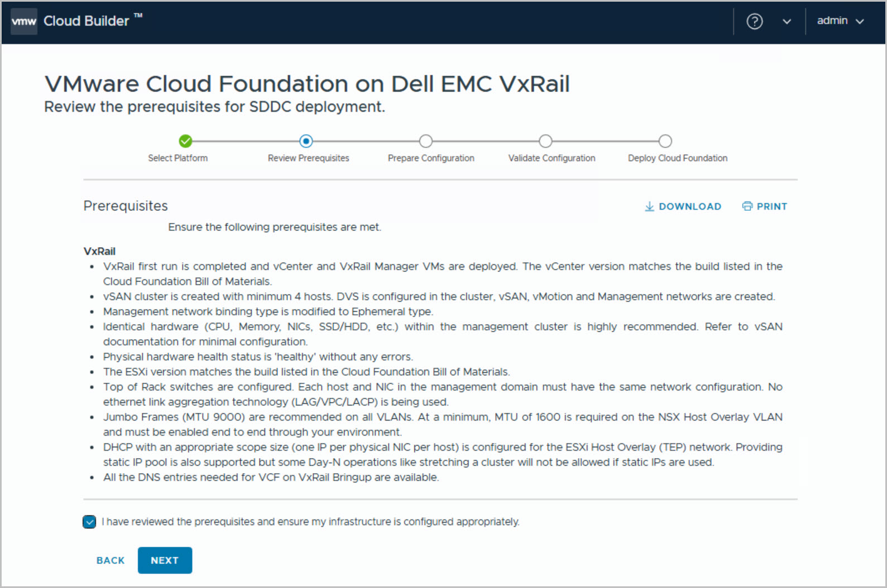Open the admin user menu

pyautogui.click(x=840, y=21)
